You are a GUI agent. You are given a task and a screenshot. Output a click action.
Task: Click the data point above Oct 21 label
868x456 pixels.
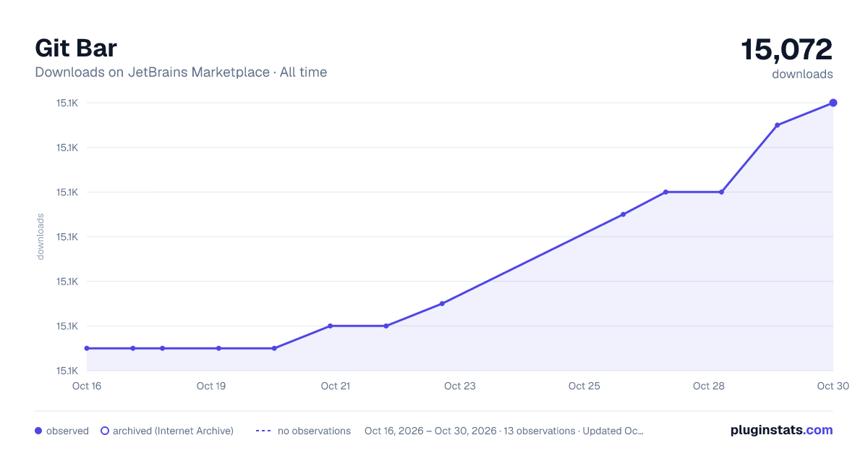(330, 326)
